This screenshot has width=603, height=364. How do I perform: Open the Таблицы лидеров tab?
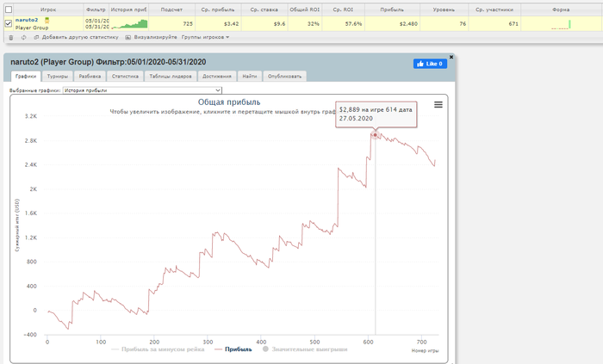(x=171, y=76)
